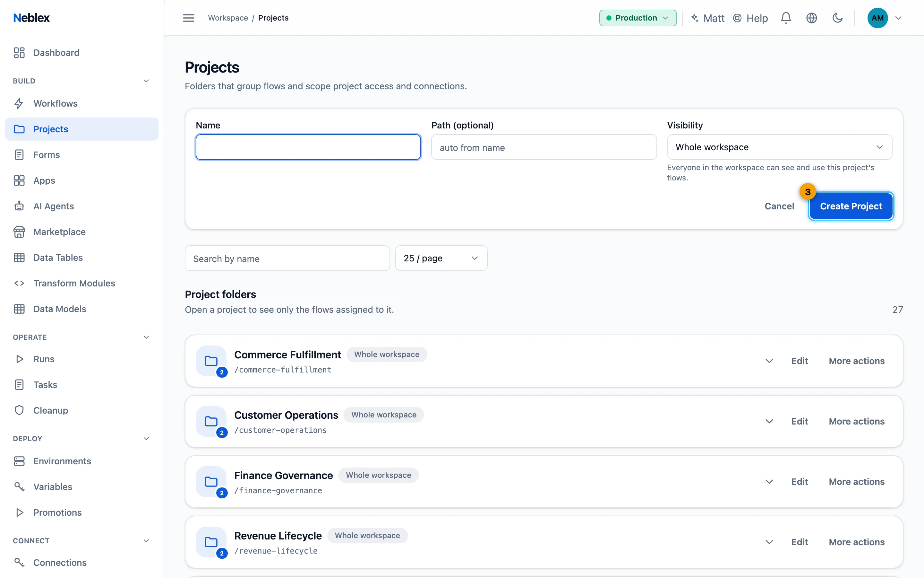Open More actions for Finance Governance
Viewport: 924px width, 578px height.
pyautogui.click(x=856, y=482)
